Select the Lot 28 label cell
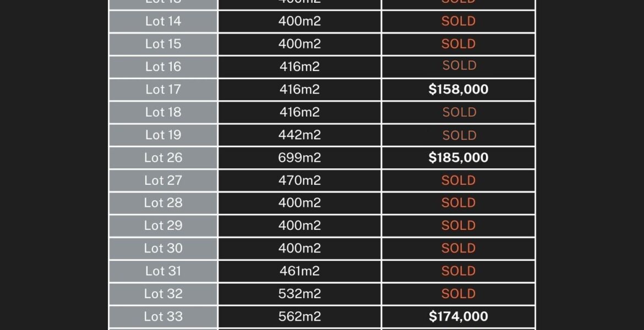 163,203
